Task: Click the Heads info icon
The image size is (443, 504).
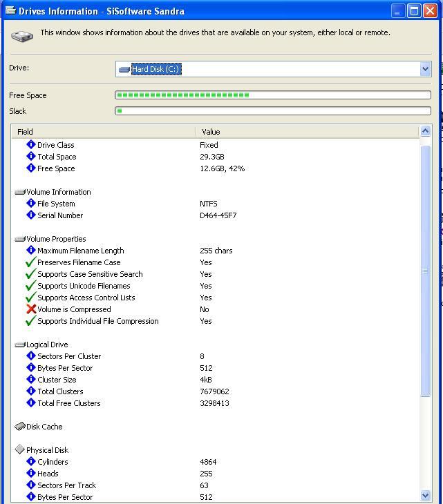Action: (31, 473)
